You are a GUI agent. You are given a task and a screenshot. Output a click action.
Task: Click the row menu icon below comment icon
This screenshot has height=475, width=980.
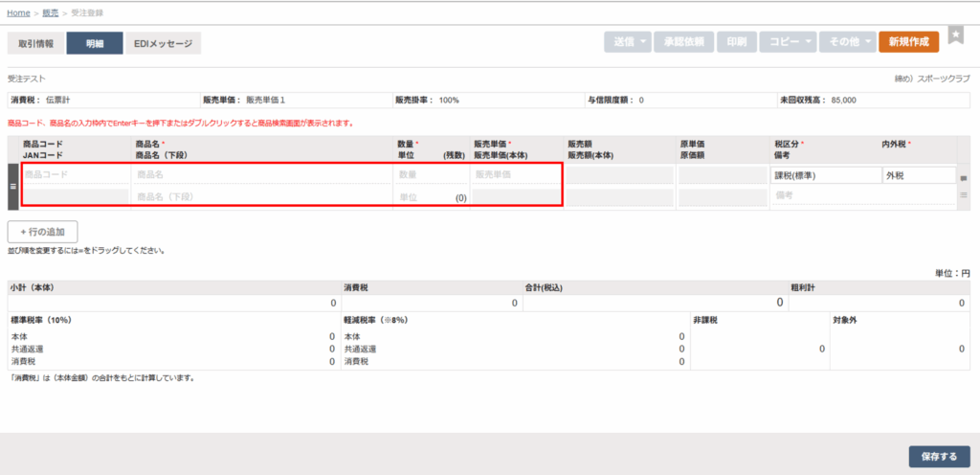[x=964, y=195]
